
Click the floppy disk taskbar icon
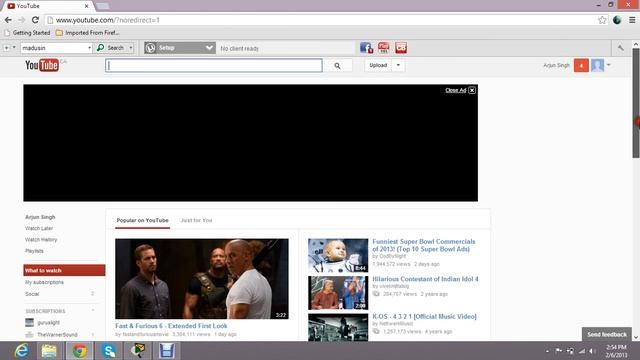coord(167,351)
